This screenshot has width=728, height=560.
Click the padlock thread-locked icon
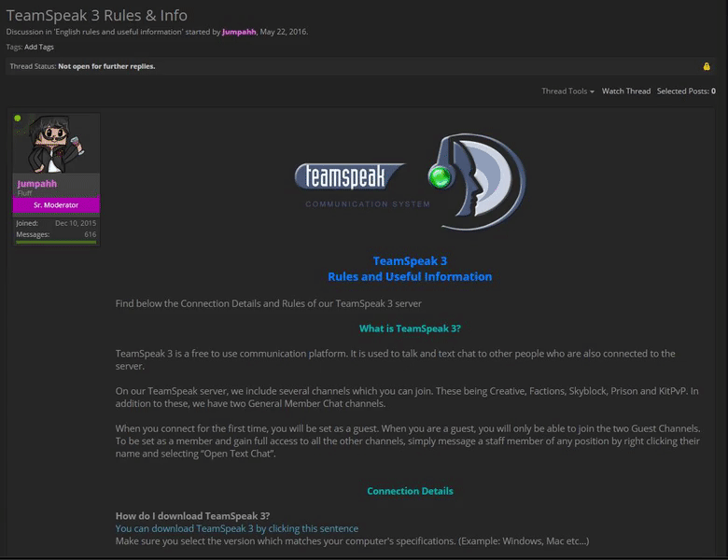point(707,66)
